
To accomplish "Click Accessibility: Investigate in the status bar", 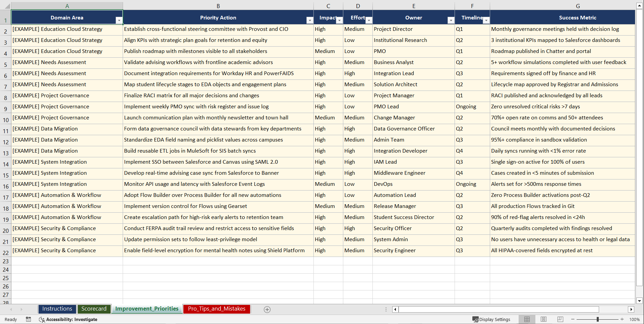I will [72, 319].
